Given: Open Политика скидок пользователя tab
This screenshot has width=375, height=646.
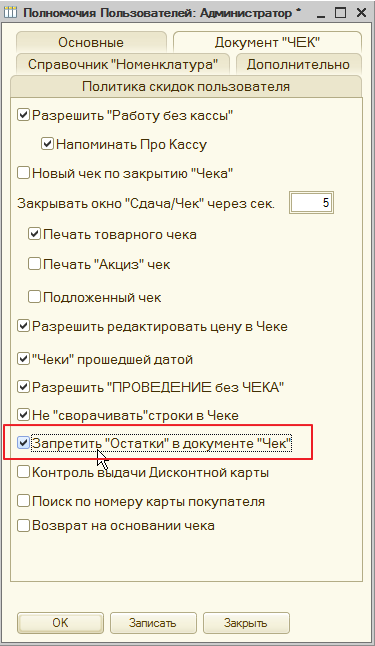Looking at the screenshot, I should coord(186,86).
